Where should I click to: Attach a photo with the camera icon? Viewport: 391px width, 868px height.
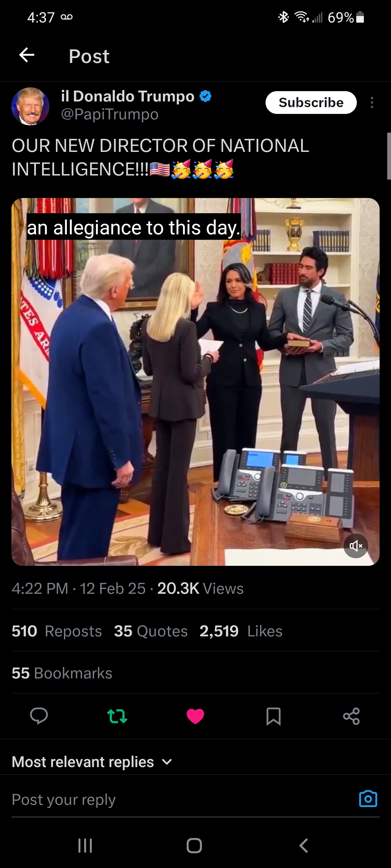[x=368, y=799]
